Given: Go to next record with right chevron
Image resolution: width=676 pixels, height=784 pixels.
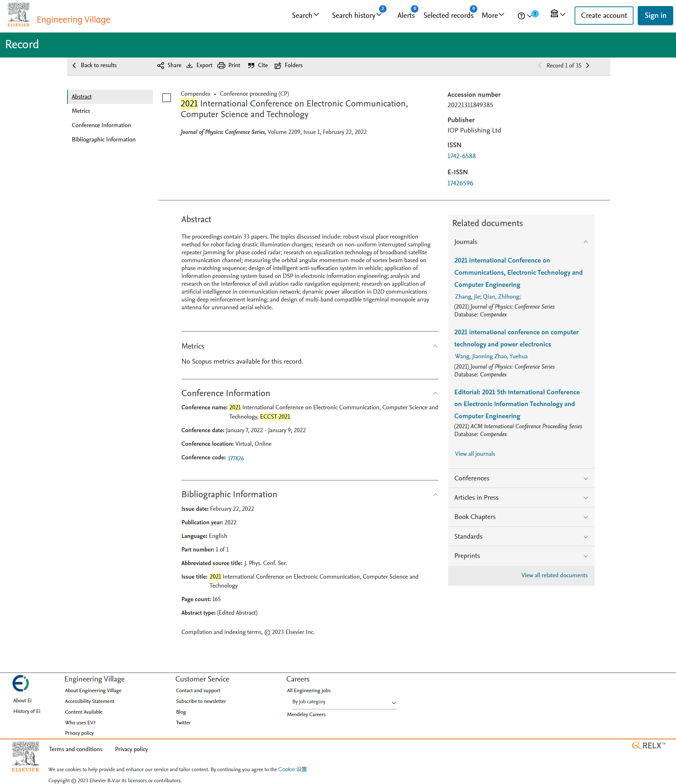Looking at the screenshot, I should tap(587, 65).
